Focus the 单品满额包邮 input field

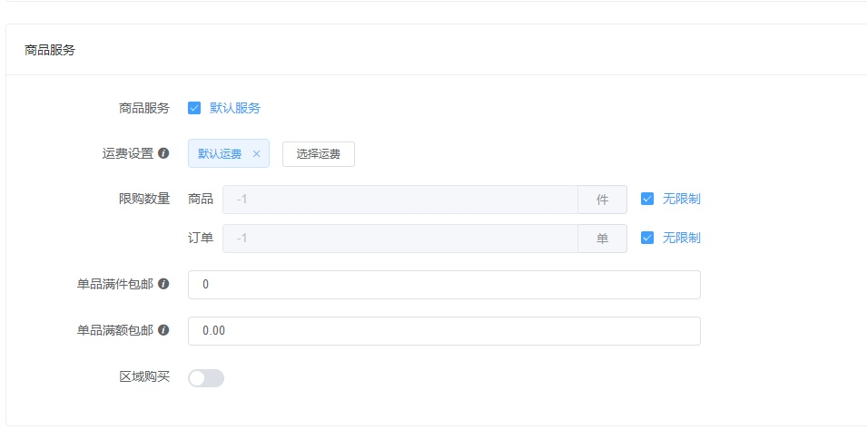[x=444, y=331]
